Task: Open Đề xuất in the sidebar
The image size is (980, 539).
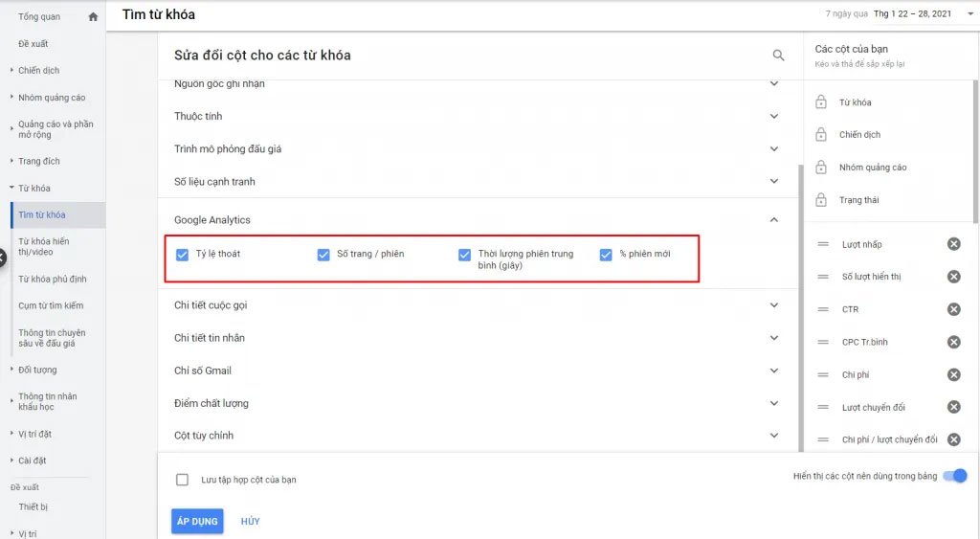Action: pos(33,44)
